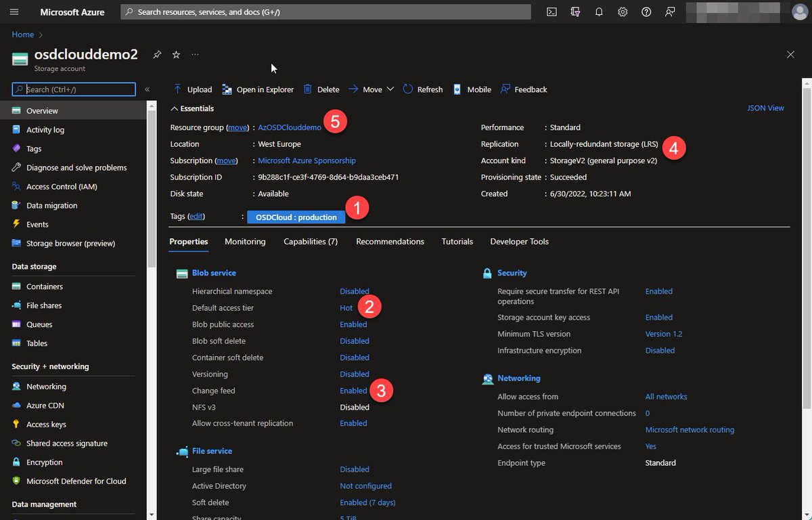Viewport: 812px width, 520px height.
Task: Open the user account avatar
Action: (x=799, y=12)
